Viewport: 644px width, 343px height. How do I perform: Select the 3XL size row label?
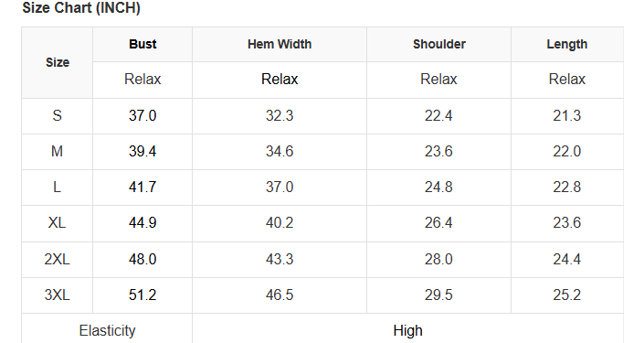(57, 295)
